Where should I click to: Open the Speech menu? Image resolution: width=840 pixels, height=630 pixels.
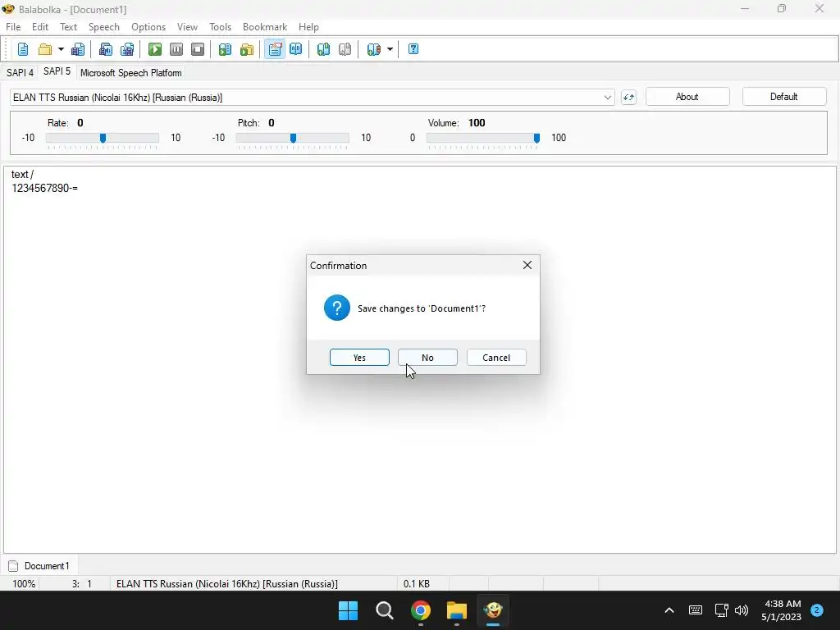point(104,27)
